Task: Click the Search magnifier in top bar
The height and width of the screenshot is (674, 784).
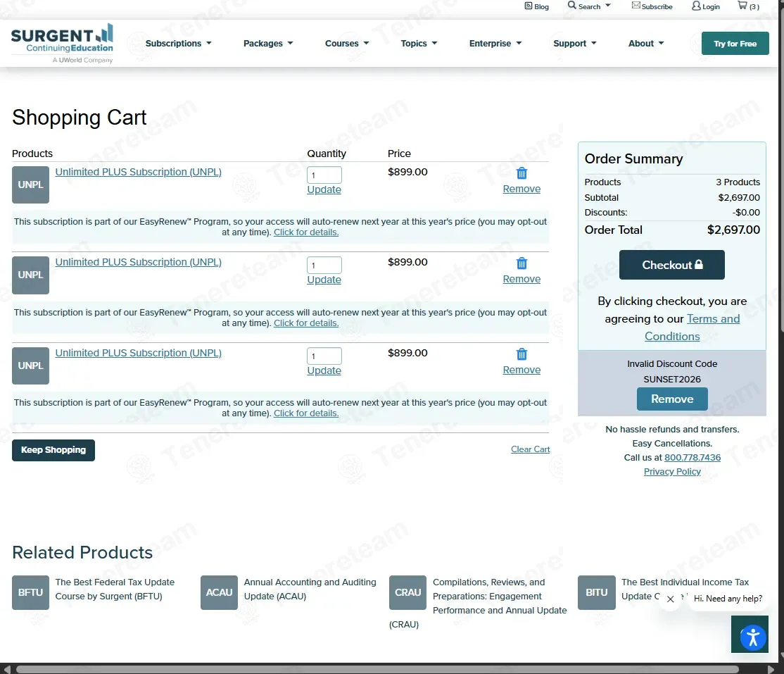Action: coord(572,6)
